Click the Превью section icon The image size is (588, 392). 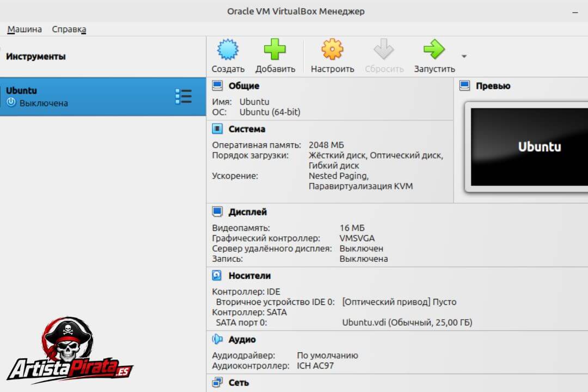(x=464, y=85)
